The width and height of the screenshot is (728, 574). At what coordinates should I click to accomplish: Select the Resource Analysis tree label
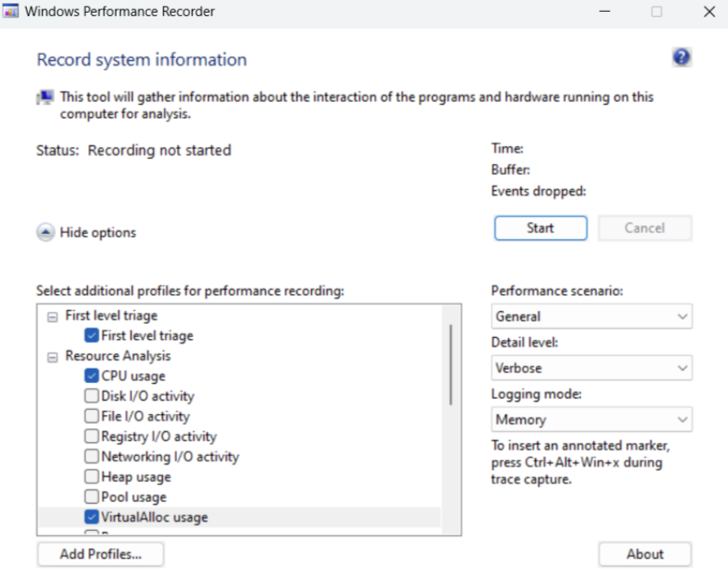pos(118,356)
